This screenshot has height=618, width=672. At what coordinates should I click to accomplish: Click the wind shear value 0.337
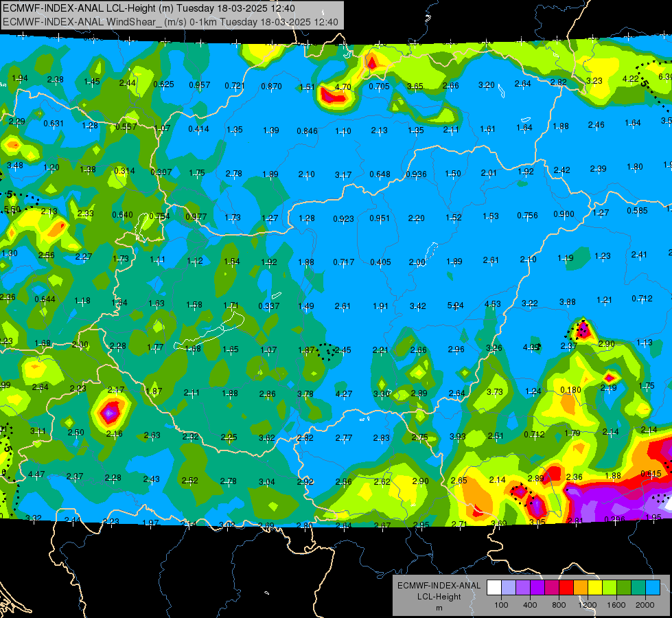pos(268,306)
